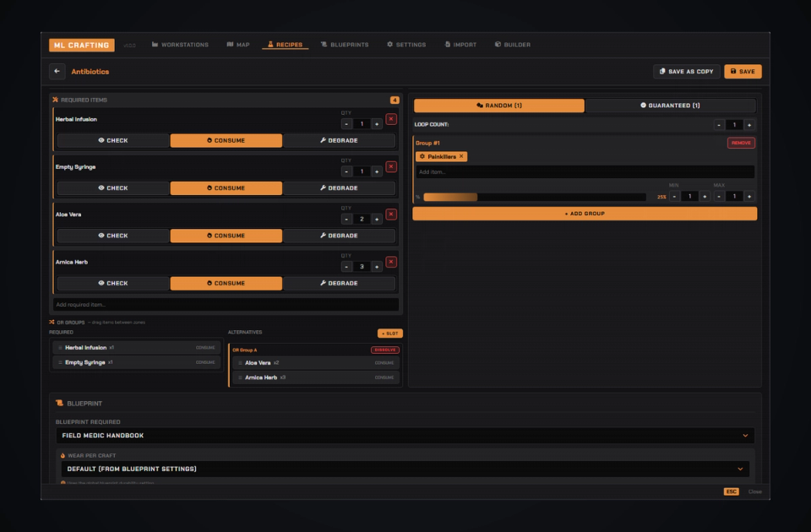Adjust the Group #1 chance percentage slider
The image size is (811, 532).
(x=534, y=197)
